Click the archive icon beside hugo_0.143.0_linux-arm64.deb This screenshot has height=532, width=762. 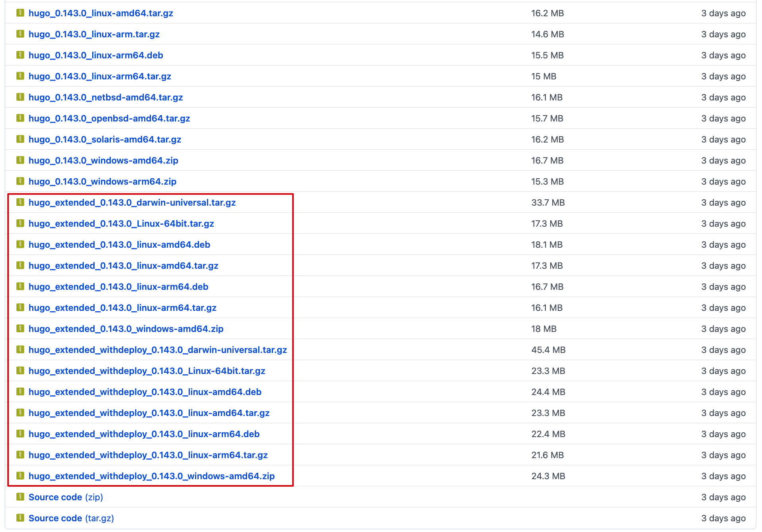click(20, 55)
